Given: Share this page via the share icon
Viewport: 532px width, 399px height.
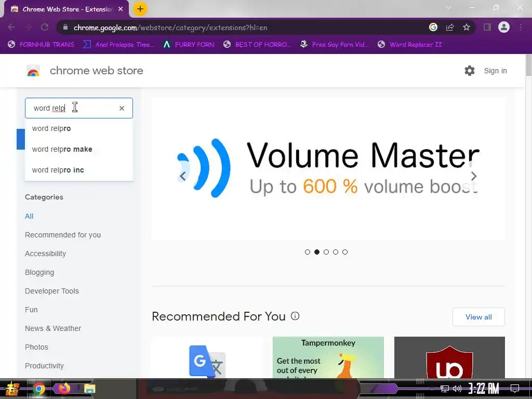Looking at the screenshot, I should tap(450, 27).
